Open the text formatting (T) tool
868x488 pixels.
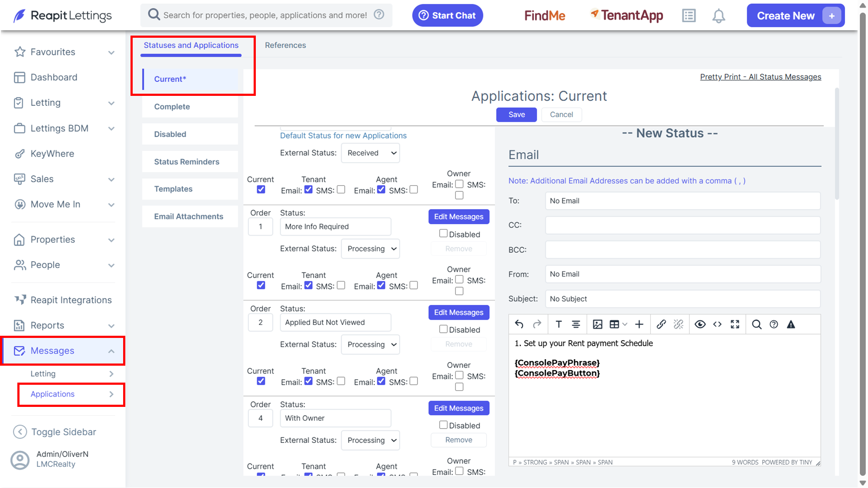point(558,324)
